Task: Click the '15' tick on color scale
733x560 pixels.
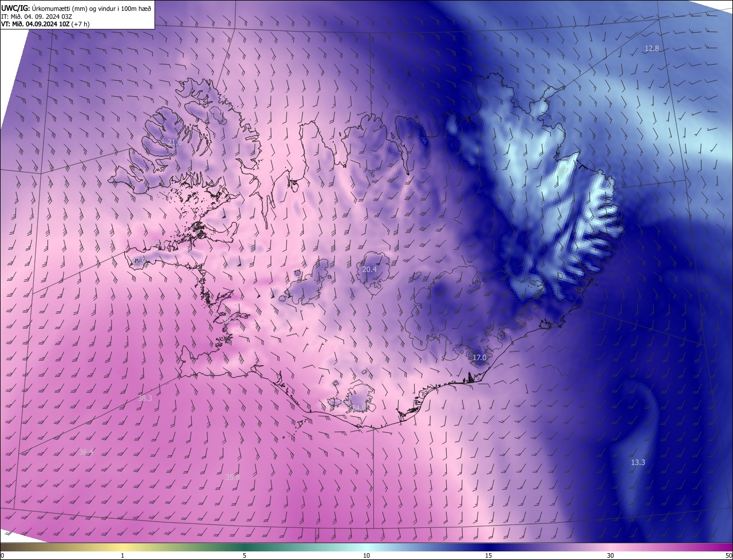Action: 488,555
